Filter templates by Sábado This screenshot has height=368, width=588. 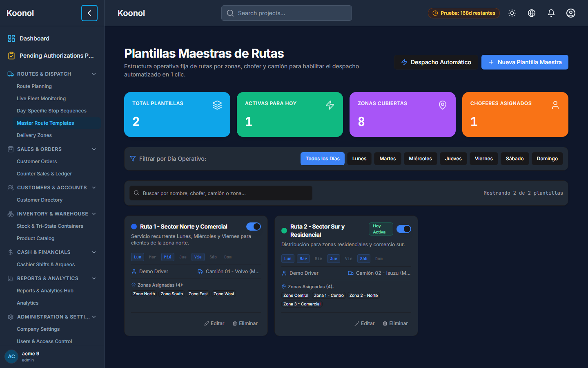click(515, 159)
